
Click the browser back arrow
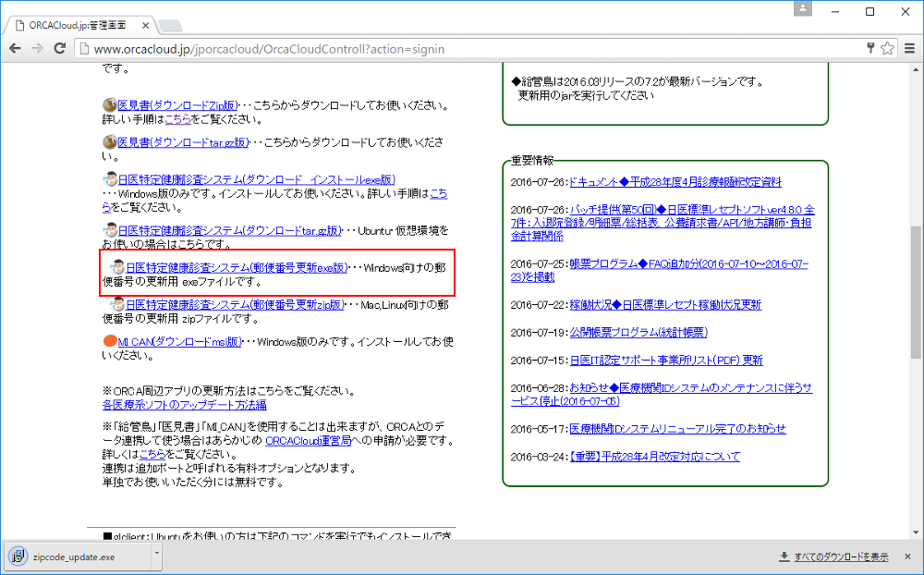click(14, 48)
